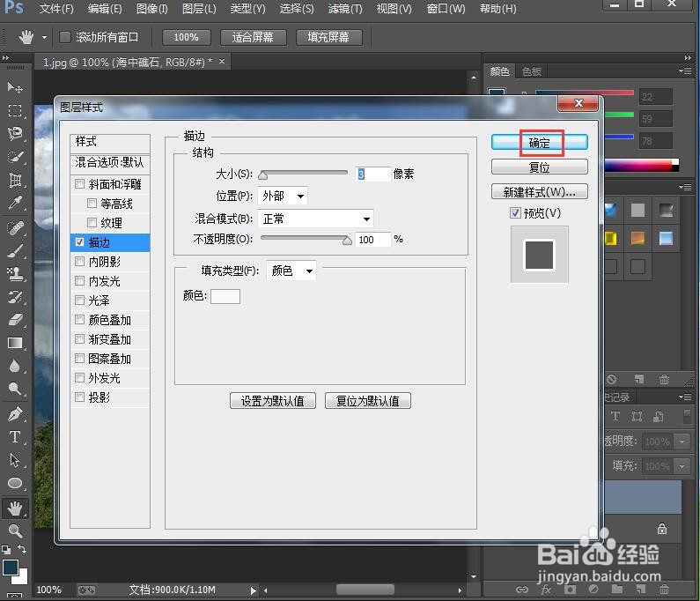Select the Path Selection tool
Viewport: 700px width, 601px height.
tap(15, 460)
